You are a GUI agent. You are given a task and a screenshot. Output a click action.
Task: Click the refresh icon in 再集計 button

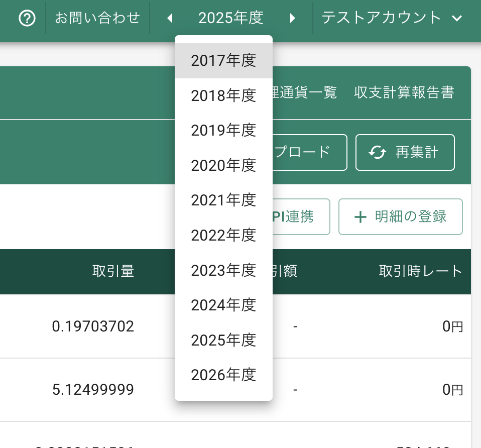(x=377, y=152)
